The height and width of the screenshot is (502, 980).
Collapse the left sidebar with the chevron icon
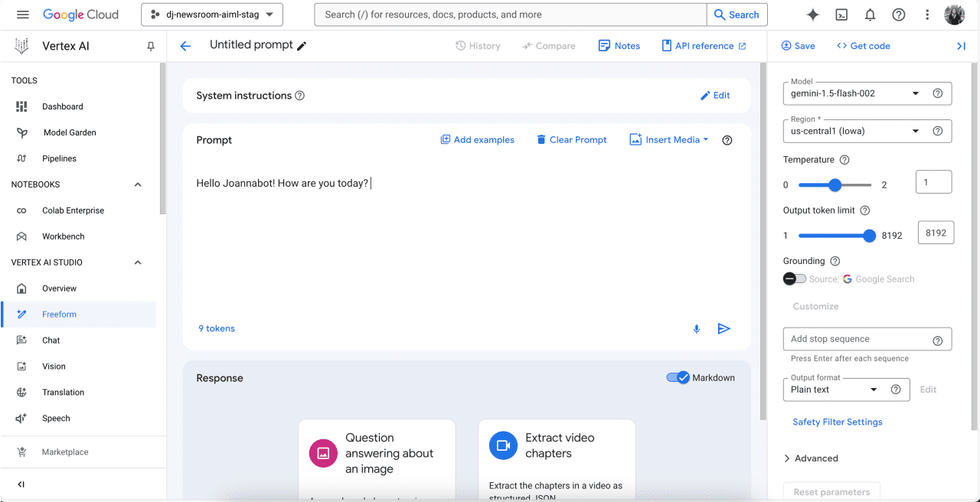(21, 484)
